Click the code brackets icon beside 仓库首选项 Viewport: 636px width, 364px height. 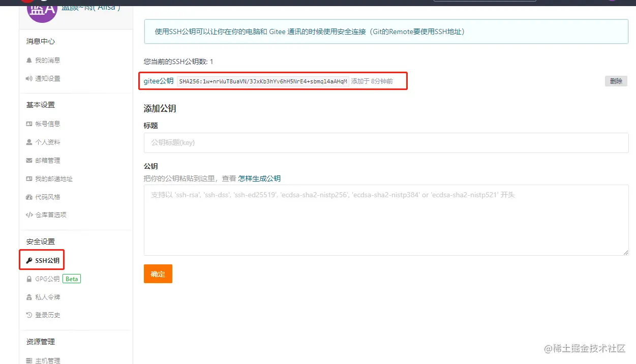click(x=29, y=215)
